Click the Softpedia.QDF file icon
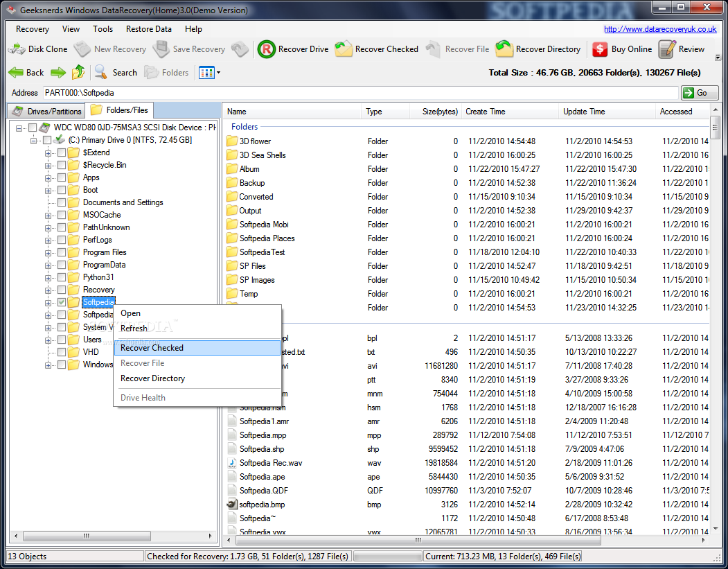This screenshot has height=569, width=728. point(231,491)
